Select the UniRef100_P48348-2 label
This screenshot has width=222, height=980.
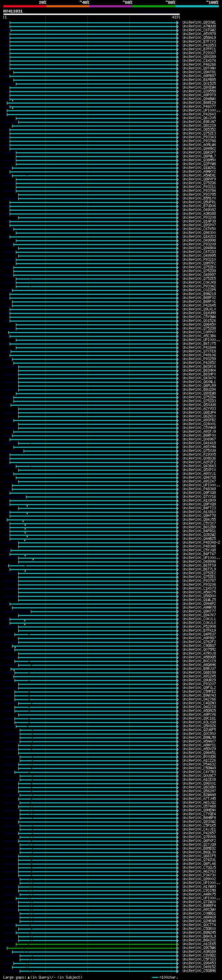pos(201,543)
